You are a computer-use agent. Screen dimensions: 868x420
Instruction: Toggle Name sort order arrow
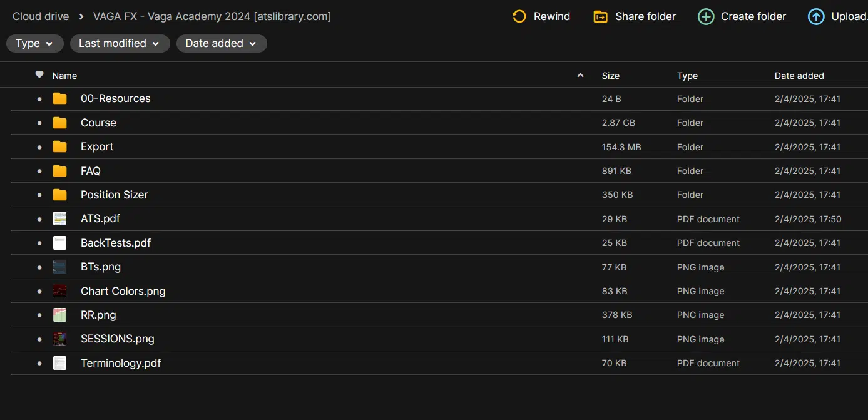pyautogui.click(x=580, y=76)
